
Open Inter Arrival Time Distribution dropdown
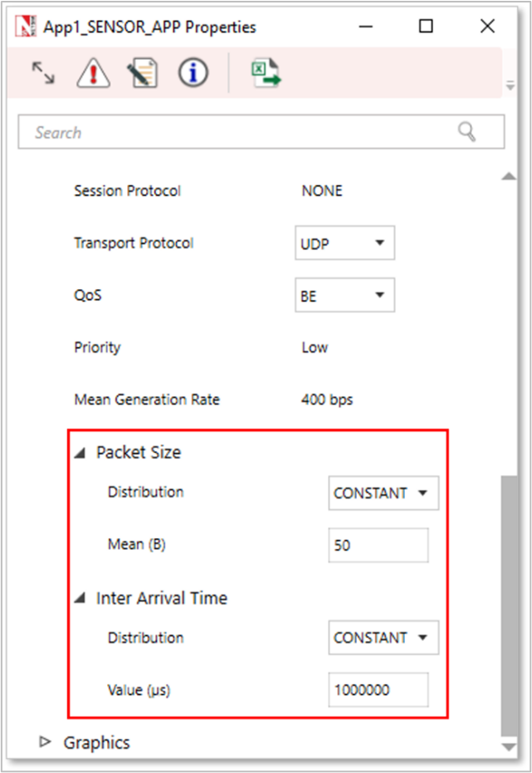point(383,638)
